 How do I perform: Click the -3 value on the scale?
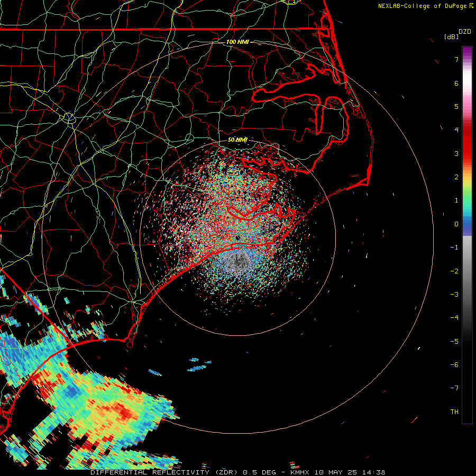pos(454,295)
